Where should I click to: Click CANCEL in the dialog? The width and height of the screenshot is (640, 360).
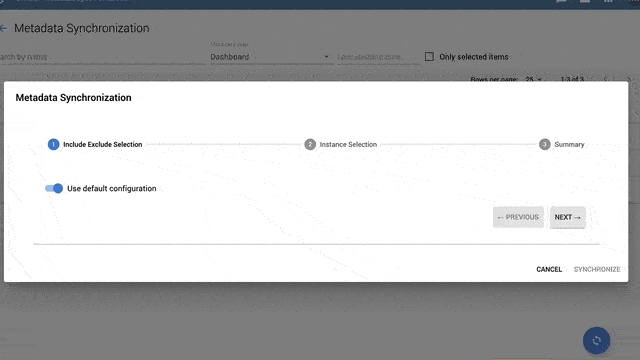pos(549,269)
